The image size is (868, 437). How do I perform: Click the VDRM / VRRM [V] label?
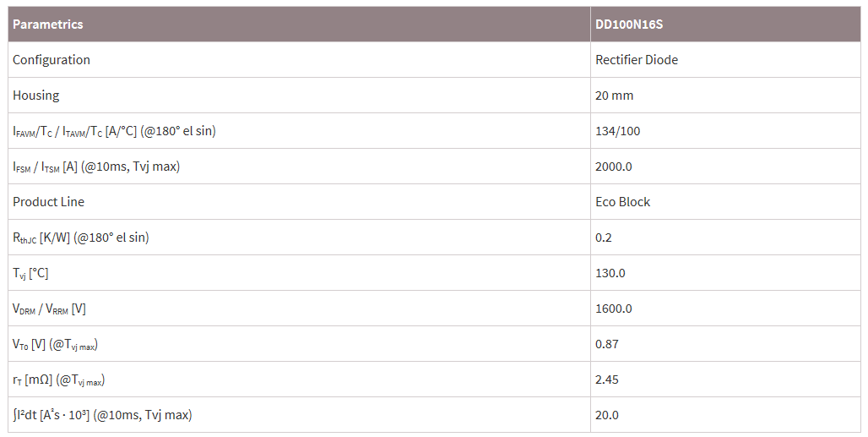click(49, 309)
